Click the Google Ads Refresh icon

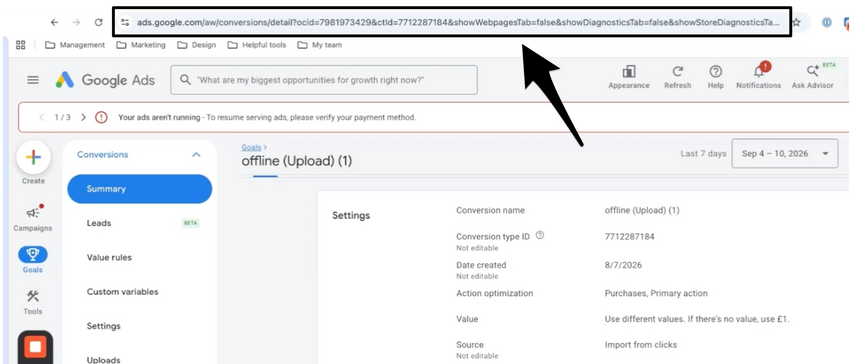678,76
